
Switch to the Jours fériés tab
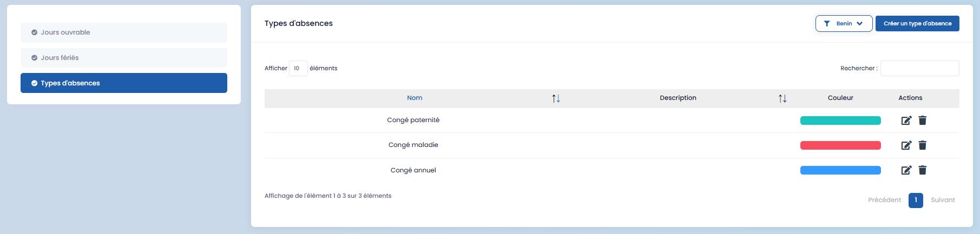124,58
